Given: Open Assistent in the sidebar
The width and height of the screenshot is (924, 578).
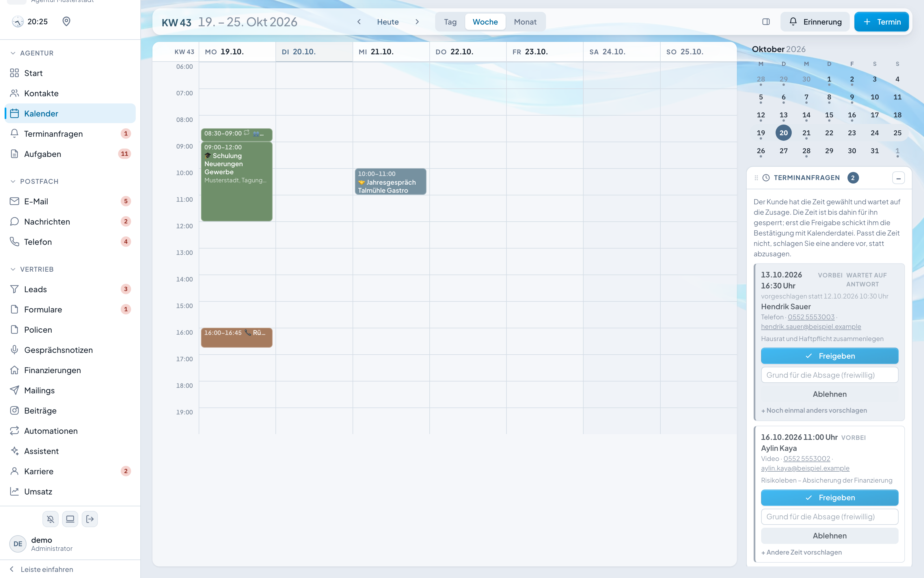Looking at the screenshot, I should pyautogui.click(x=70, y=451).
